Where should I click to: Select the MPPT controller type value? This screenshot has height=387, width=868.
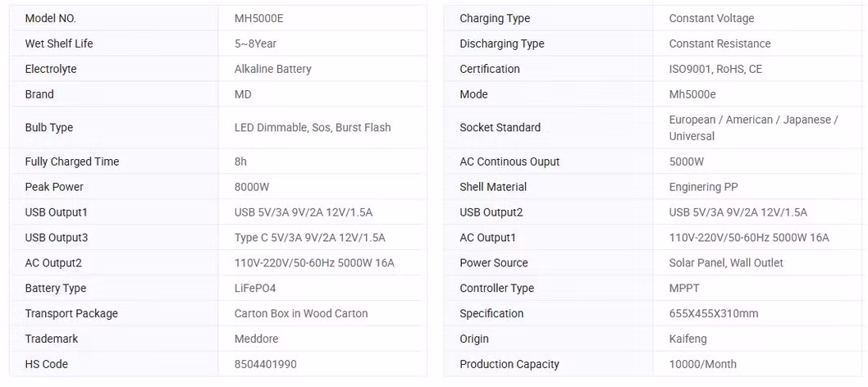point(684,289)
